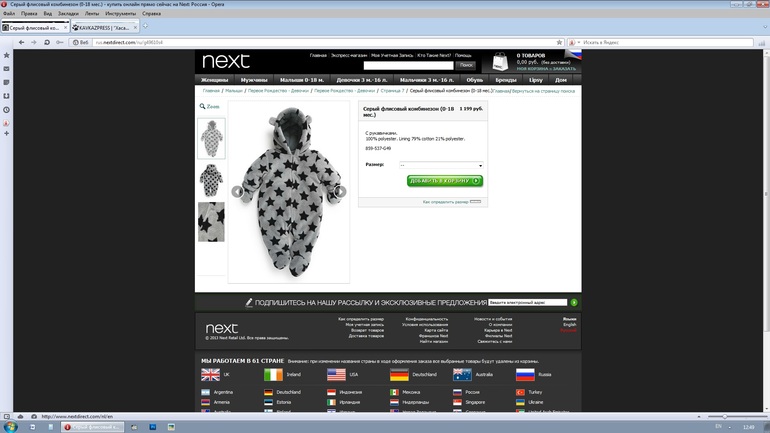Image resolution: width=770 pixels, height=433 pixels.
Task: Click the green add to basket button
Action: (x=445, y=181)
